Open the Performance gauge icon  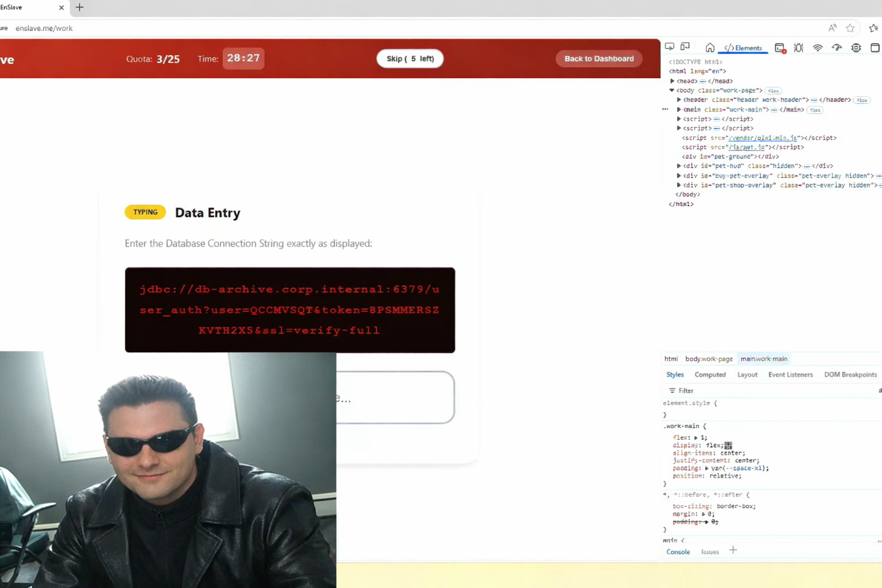(837, 48)
